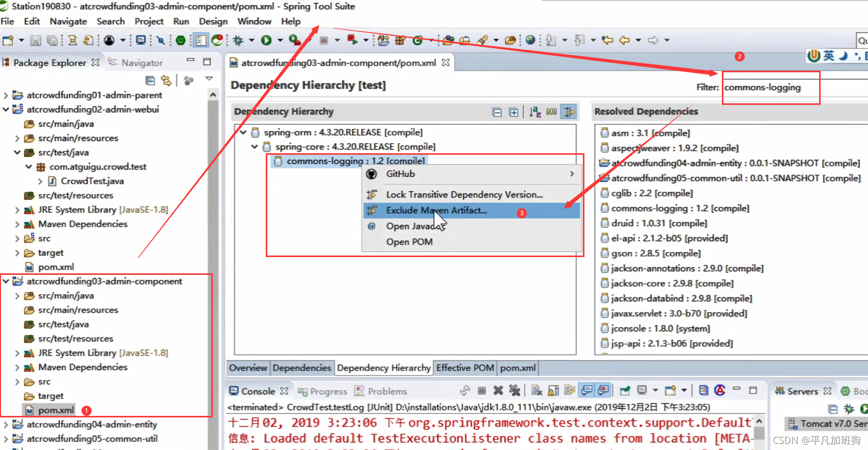Viewport: 868px width, 450px height.
Task: Select druid : 1.0.31 resolved dependency
Action: (x=654, y=223)
